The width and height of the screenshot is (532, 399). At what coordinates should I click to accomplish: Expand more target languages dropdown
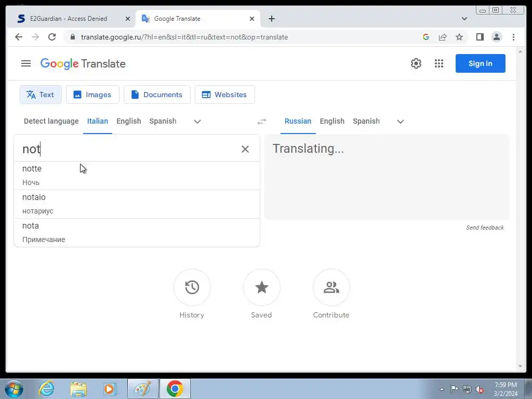401,122
